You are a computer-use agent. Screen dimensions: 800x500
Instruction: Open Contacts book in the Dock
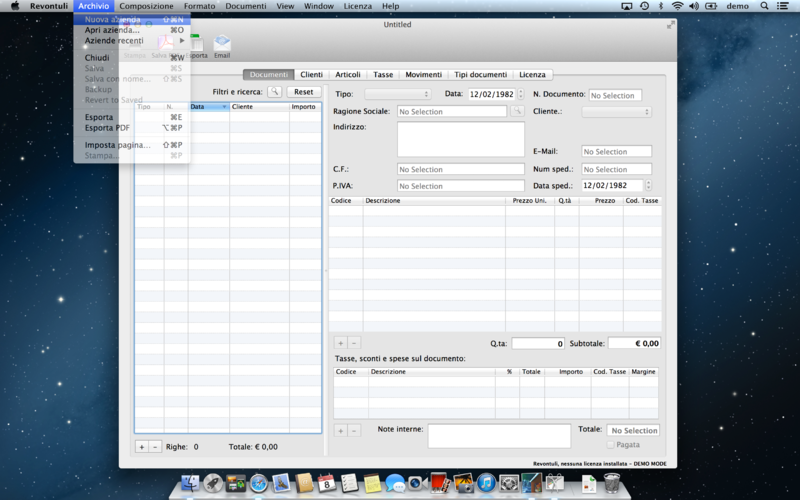(x=304, y=482)
